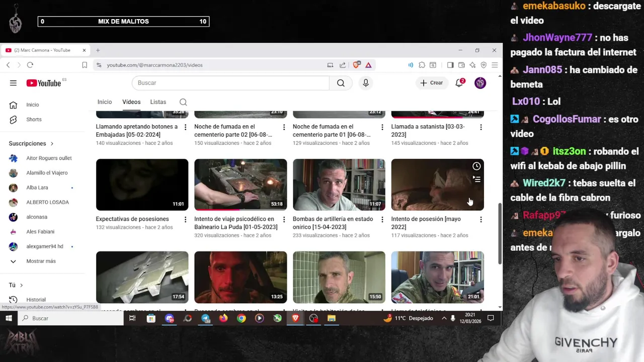Select the Videos channel tab

(131, 102)
